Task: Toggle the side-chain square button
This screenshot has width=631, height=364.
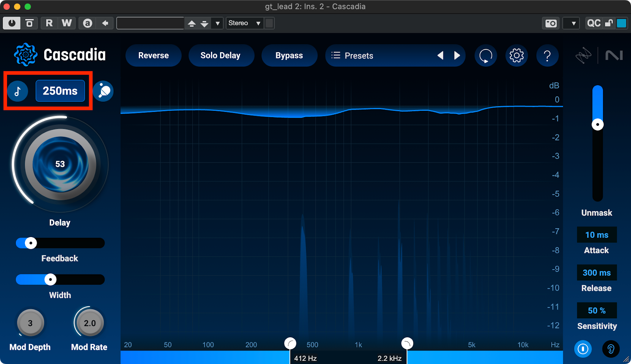Action: [x=269, y=23]
